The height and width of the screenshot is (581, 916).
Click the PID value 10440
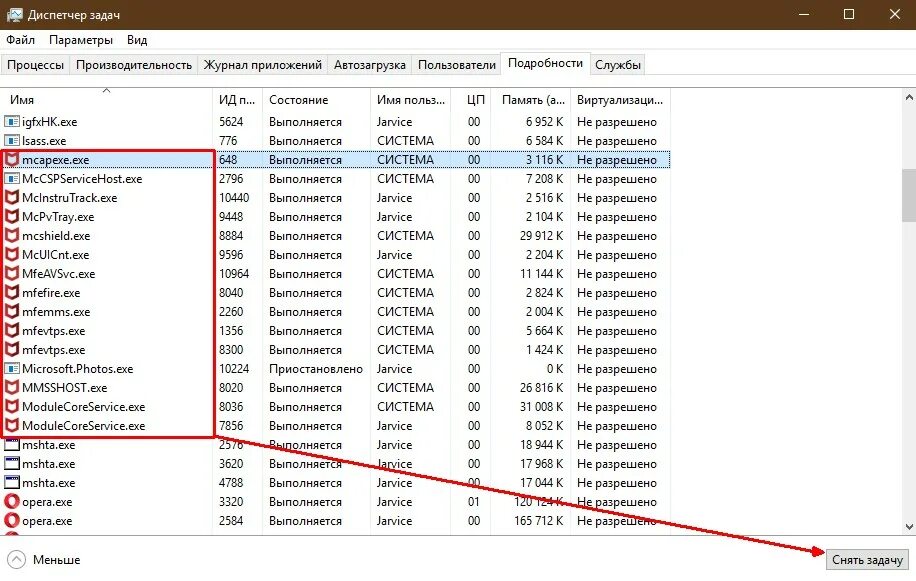(x=234, y=197)
